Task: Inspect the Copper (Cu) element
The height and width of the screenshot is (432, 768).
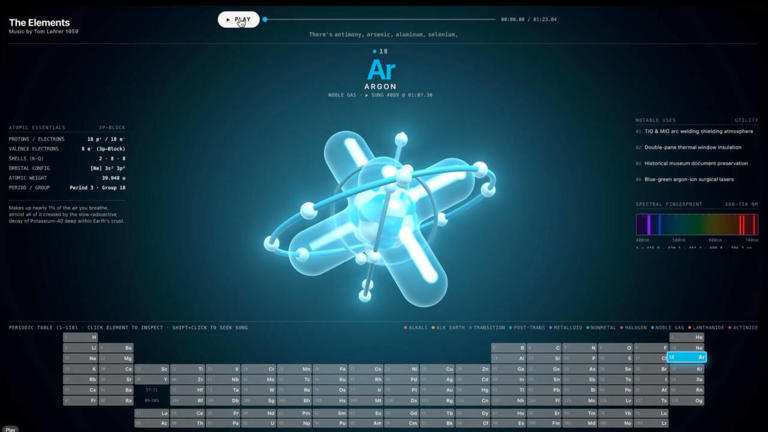Action: (x=437, y=369)
